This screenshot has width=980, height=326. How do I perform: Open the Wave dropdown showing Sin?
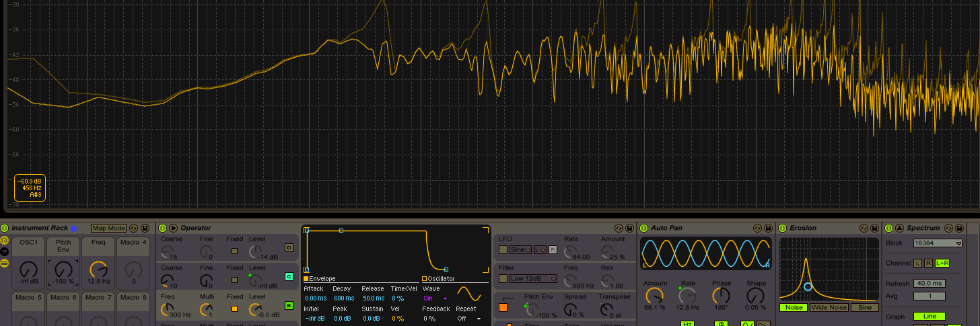tap(435, 298)
